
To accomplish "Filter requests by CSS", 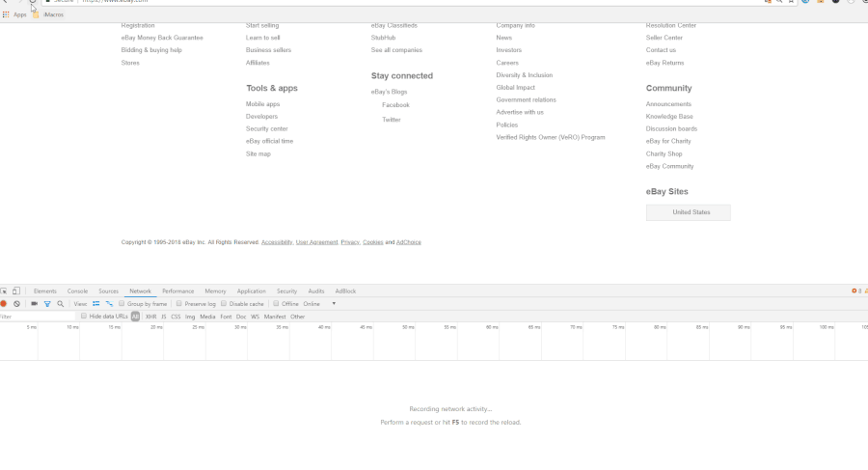I will click(176, 317).
